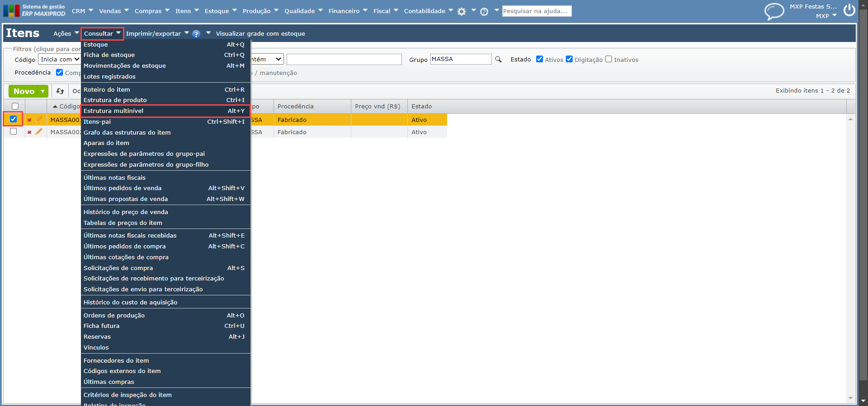Uncheck the Ativos state checkbox

pos(539,59)
